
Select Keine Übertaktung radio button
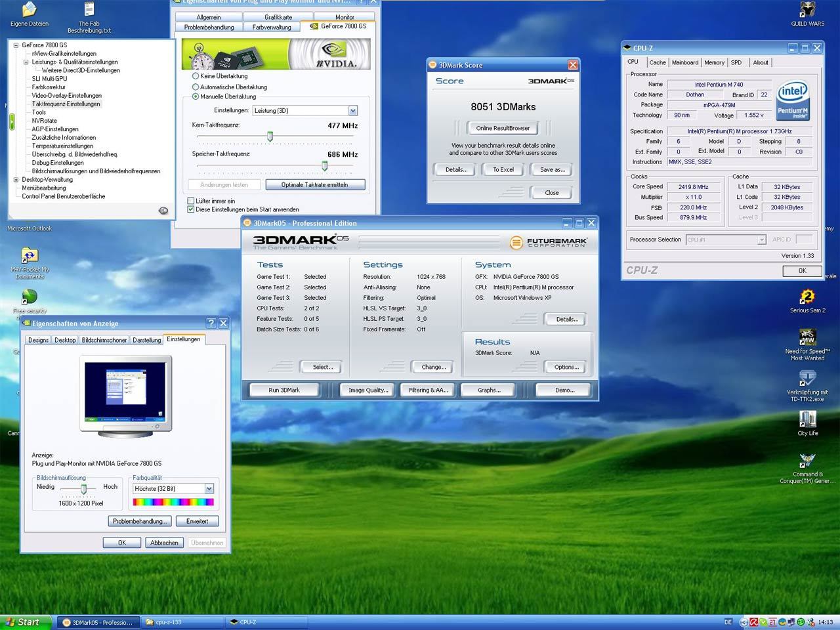tap(196, 76)
